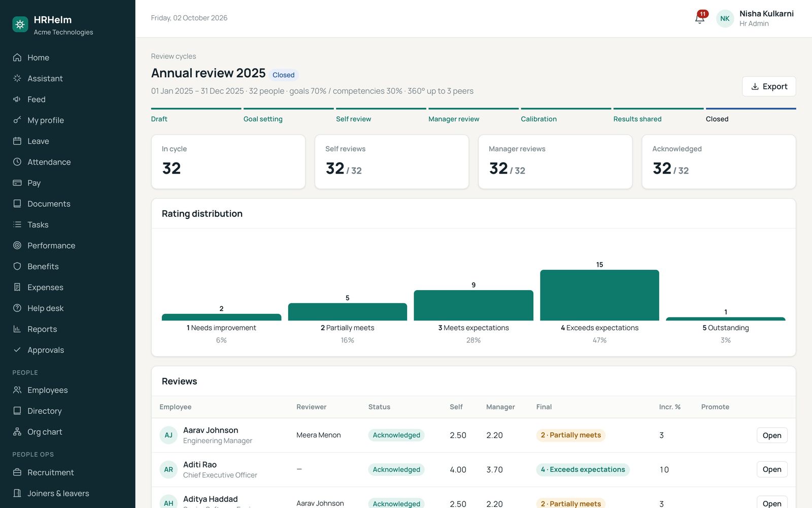Screen dimensions: 812x508
Task: Select the Calibration stage
Action: pyautogui.click(x=566, y=116)
